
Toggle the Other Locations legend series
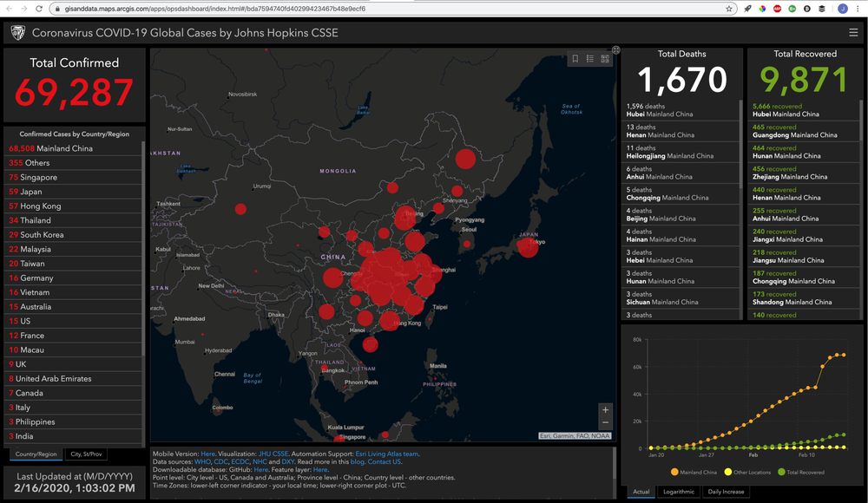click(x=746, y=472)
